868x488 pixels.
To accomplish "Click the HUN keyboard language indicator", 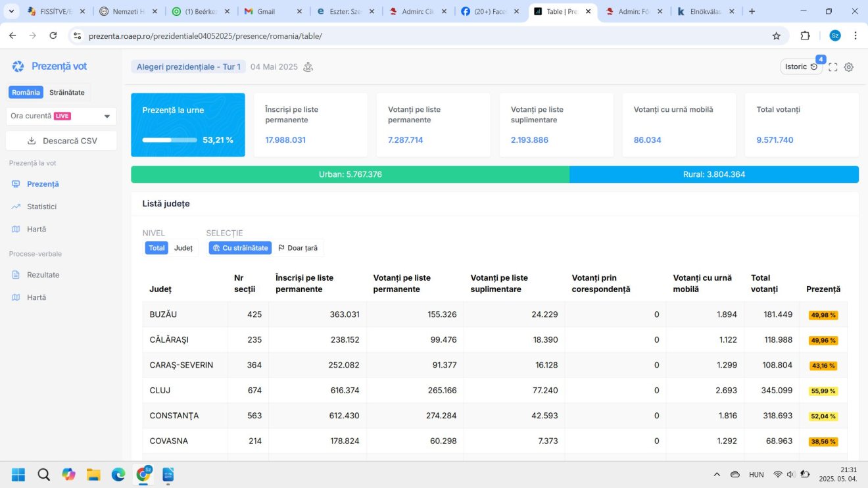I will (756, 474).
